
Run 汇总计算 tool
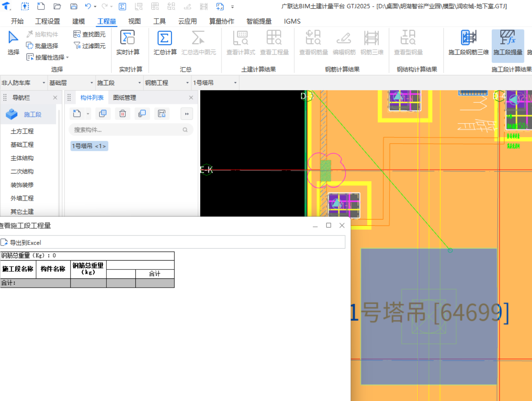tap(165, 43)
